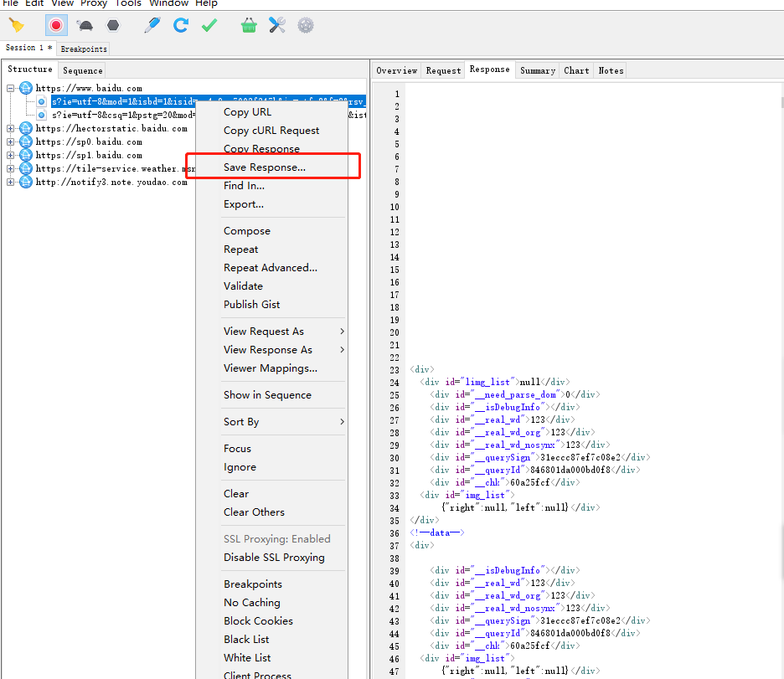Expand the sp1.baidu.com tree node
784x679 pixels.
[11, 156]
